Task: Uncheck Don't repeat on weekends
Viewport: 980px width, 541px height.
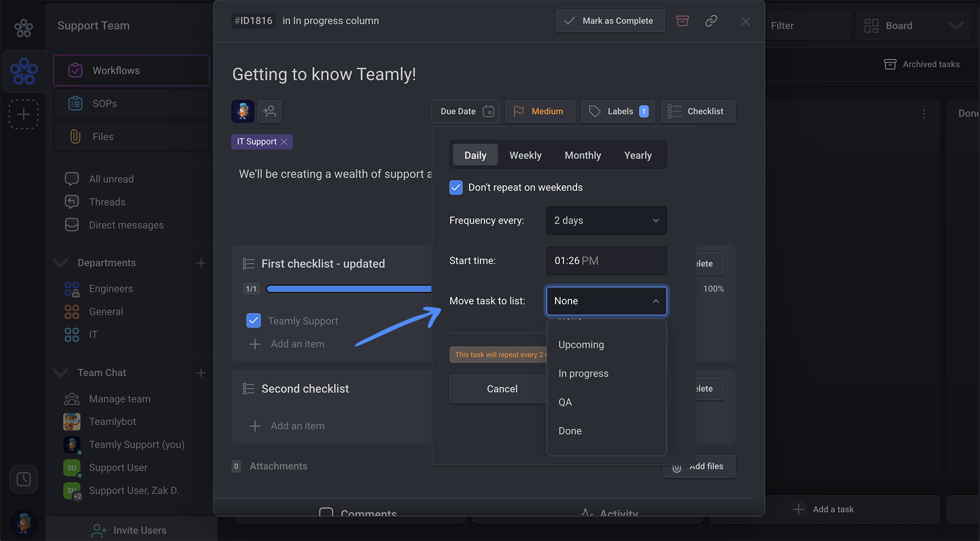Action: (x=456, y=187)
